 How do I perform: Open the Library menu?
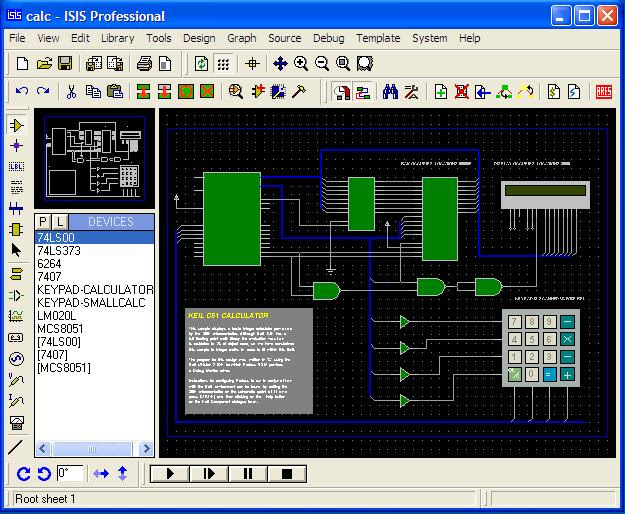click(118, 38)
